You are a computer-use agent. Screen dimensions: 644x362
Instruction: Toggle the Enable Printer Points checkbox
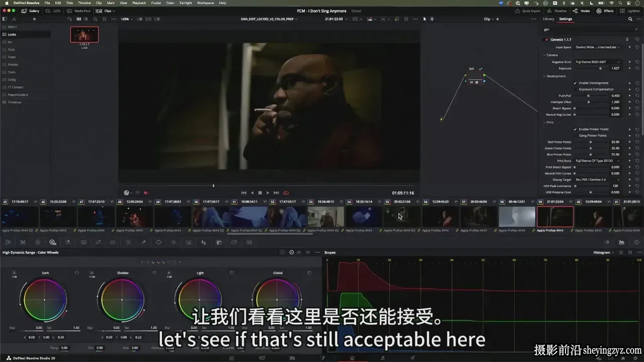click(576, 129)
